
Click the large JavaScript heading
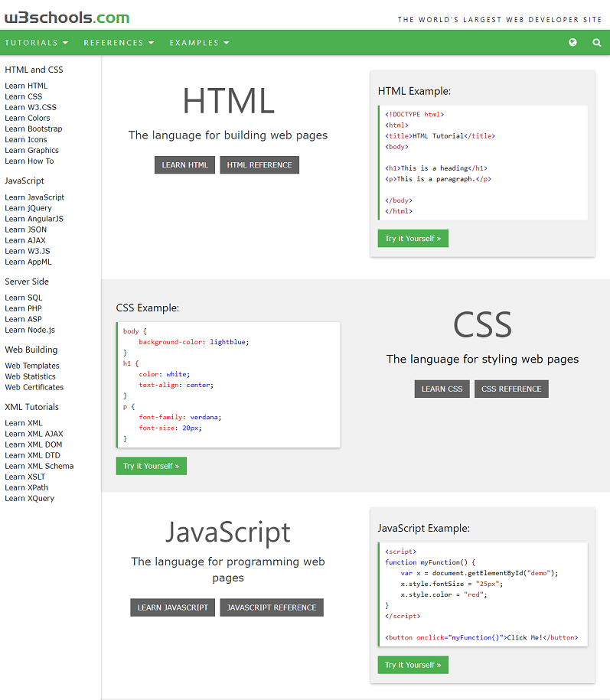(x=228, y=532)
